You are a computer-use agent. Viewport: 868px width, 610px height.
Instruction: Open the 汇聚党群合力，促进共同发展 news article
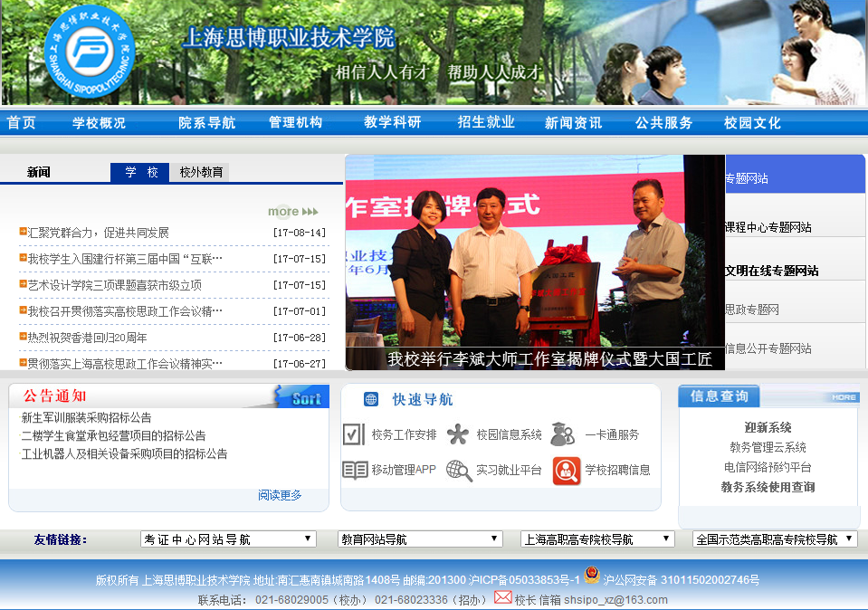(99, 233)
